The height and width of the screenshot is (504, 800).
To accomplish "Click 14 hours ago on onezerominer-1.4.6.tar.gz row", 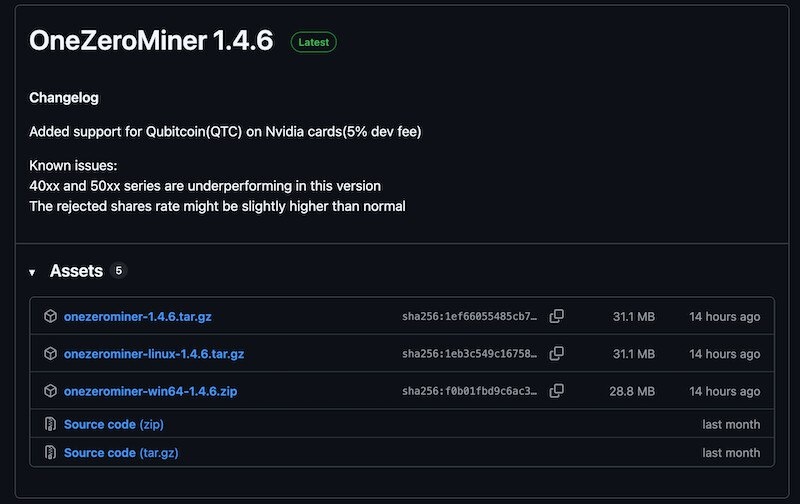I will pyautogui.click(x=724, y=317).
